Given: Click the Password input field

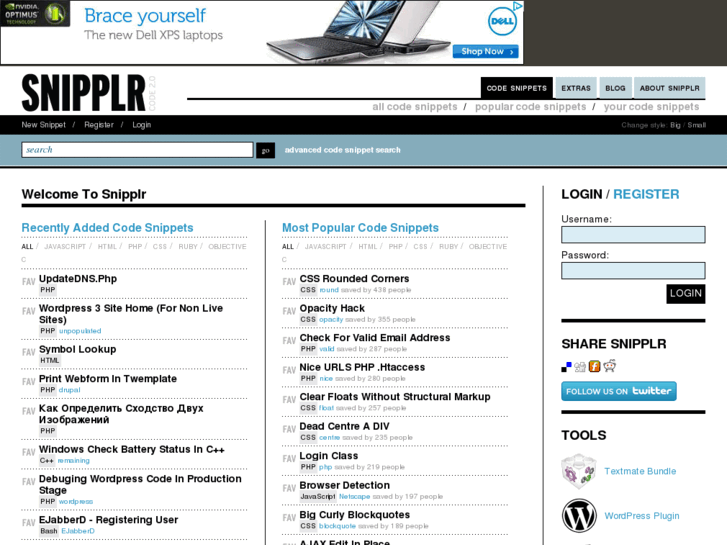Looking at the screenshot, I should (x=633, y=271).
